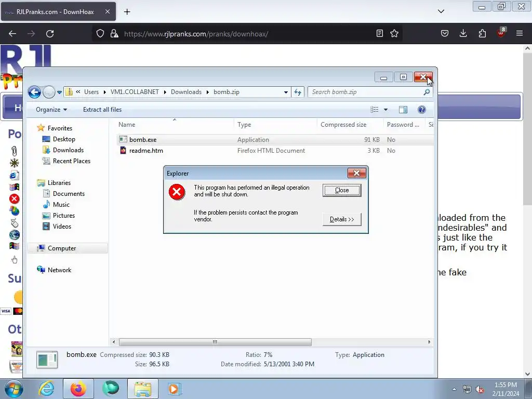Image resolution: width=532 pixels, height=399 pixels.
Task: Toggle Firefox reader view icon
Action: (x=380, y=34)
